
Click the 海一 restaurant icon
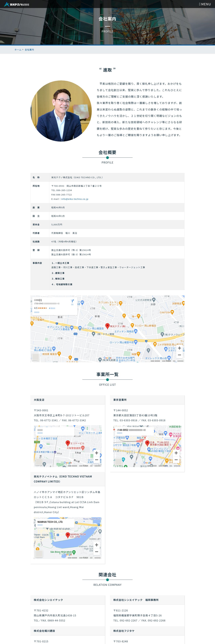[138, 316]
